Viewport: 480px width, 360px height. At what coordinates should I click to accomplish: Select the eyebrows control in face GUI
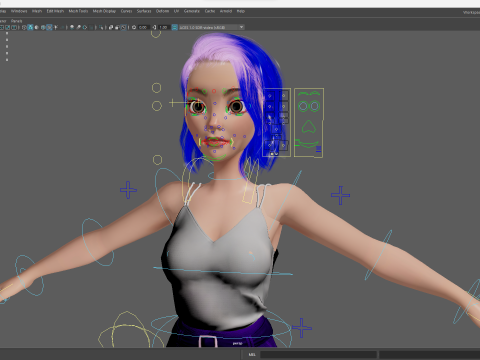point(309,93)
